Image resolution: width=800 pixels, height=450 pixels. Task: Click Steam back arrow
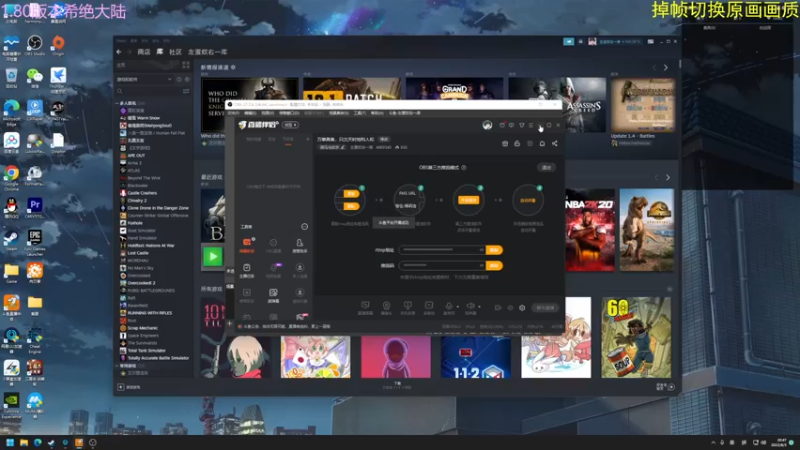119,52
